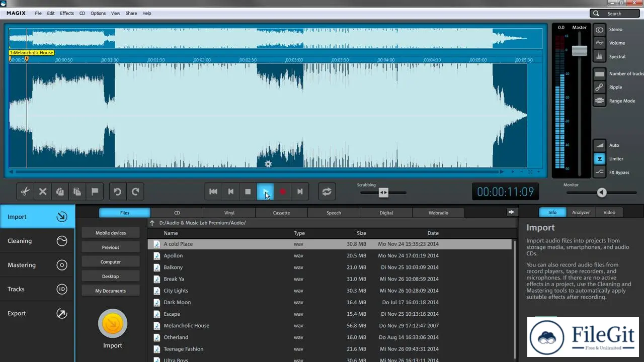Toggle Ripple mode
The height and width of the screenshot is (362, 644).
point(599,87)
